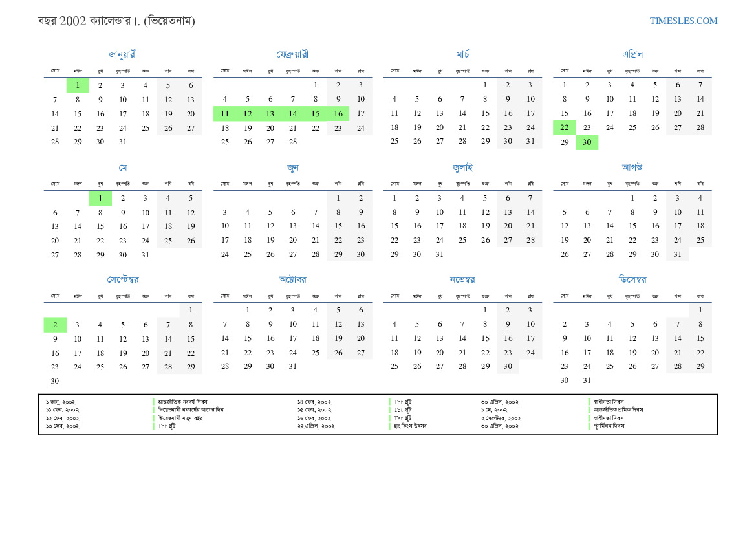The width and height of the screenshot is (756, 535).
Task: Click October 31 in the calendar
Action: click(293, 366)
